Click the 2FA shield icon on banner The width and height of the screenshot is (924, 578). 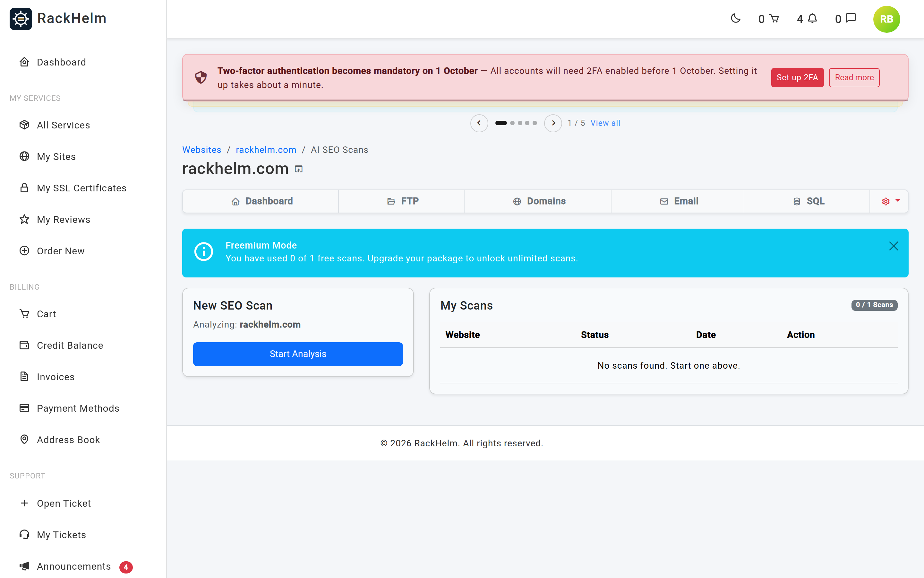click(x=201, y=78)
